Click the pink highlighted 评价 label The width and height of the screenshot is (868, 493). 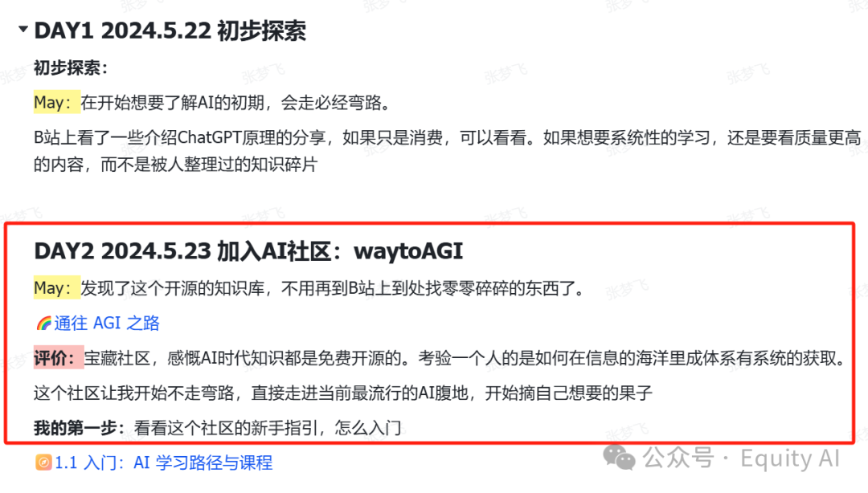59,358
